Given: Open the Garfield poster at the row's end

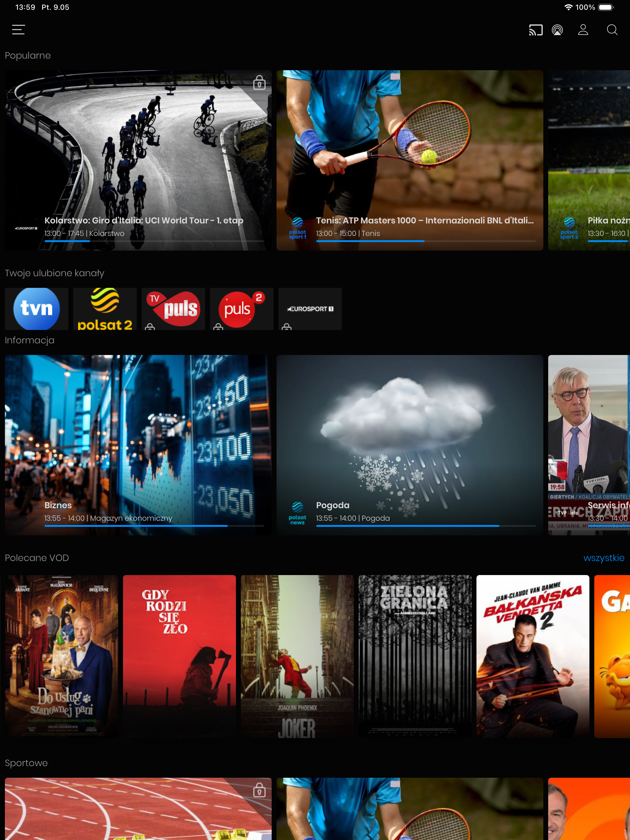Looking at the screenshot, I should point(612,656).
